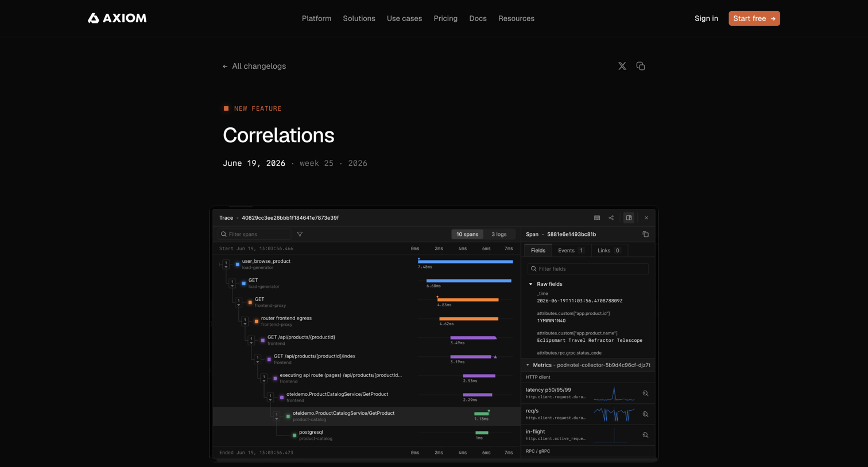Click the latency sparkline chart
Screen dimensions: 868x467
pos(614,394)
